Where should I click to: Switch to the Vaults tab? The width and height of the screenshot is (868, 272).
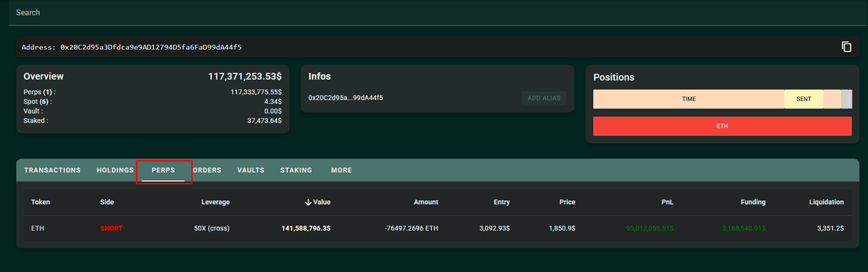click(250, 170)
